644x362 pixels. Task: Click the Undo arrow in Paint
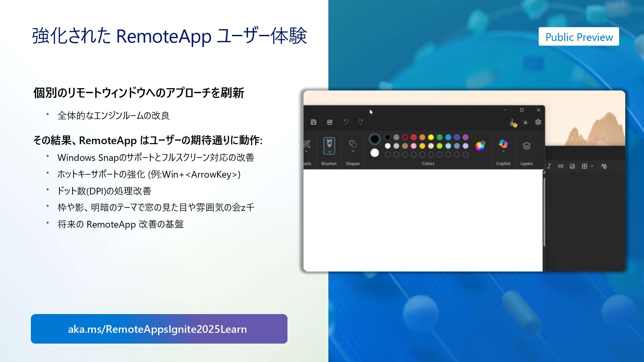click(x=346, y=122)
